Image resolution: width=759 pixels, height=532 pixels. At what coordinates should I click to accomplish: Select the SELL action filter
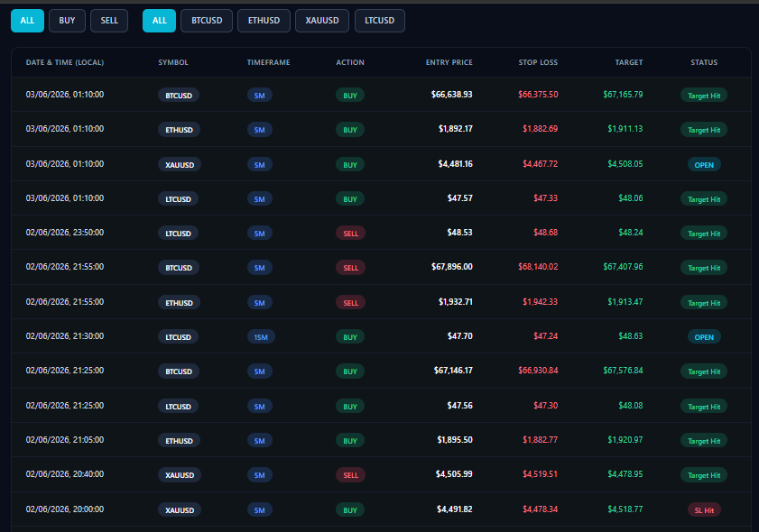pos(109,21)
